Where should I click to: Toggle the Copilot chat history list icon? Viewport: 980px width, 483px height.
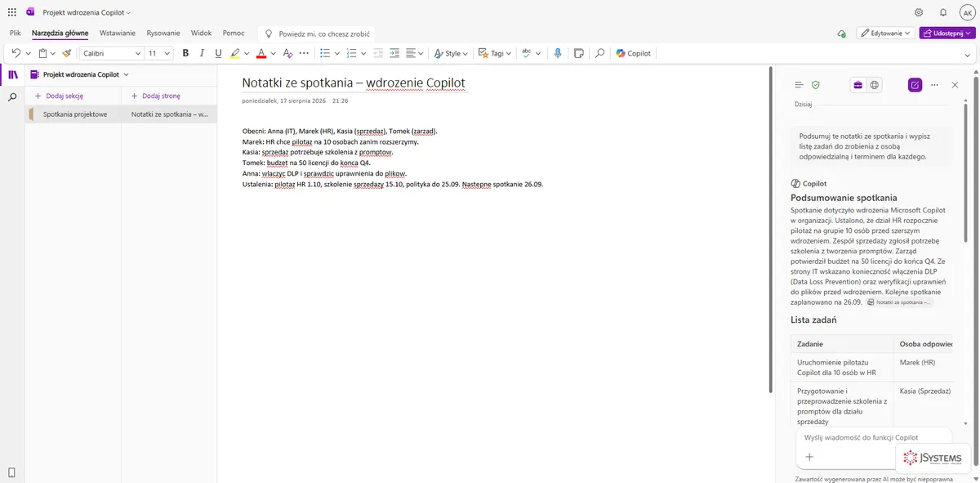click(x=799, y=85)
